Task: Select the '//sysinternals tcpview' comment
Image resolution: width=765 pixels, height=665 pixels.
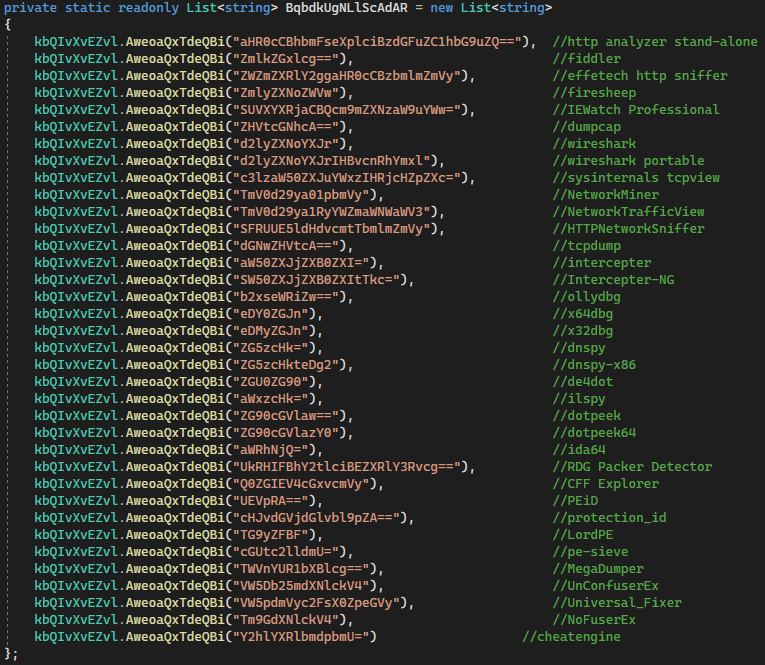Action: [x=636, y=178]
